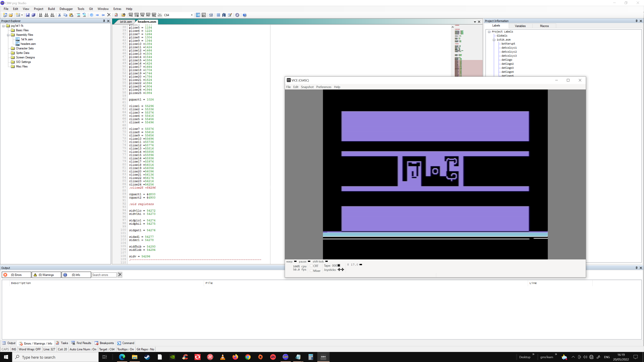Click the settings gear toolbar icon
The width and height of the screenshot is (644, 362).
(237, 15)
